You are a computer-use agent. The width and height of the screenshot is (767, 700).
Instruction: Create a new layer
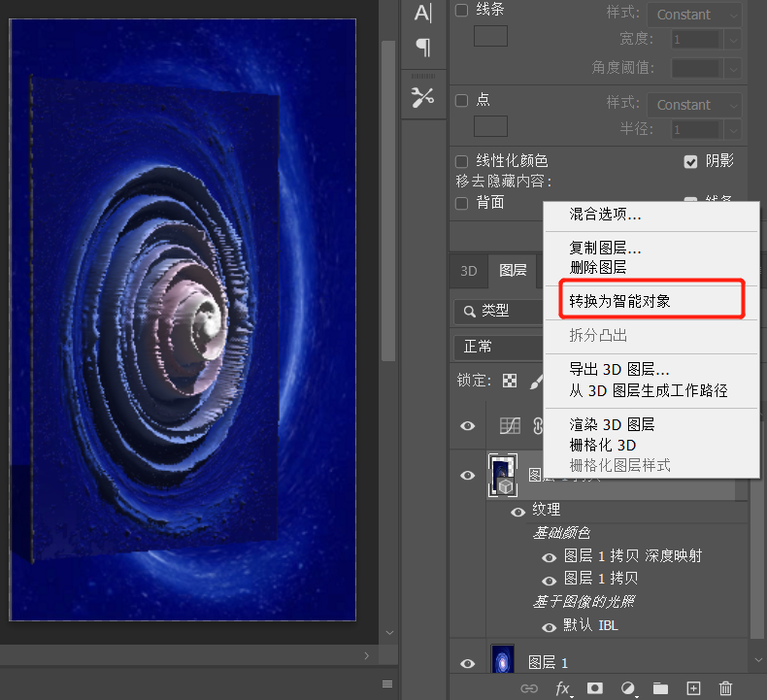[x=693, y=688]
